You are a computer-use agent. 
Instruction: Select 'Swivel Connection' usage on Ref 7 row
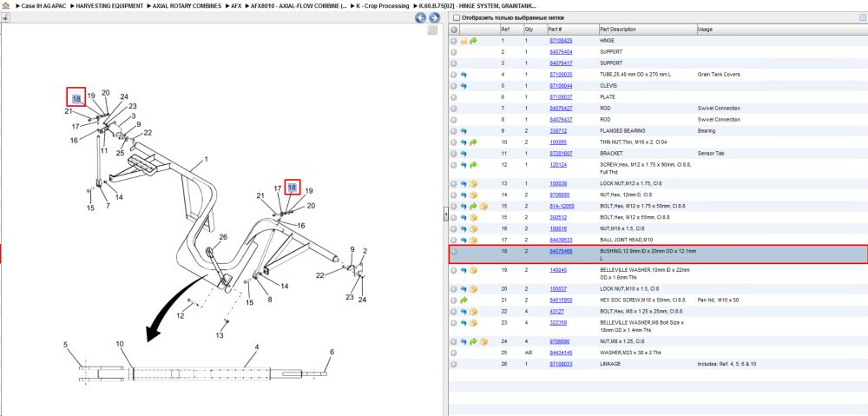pyautogui.click(x=719, y=109)
